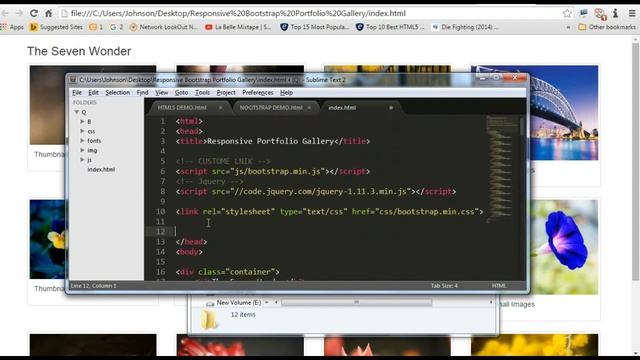Switch to HTML5 DEMO.html tab
Screen dimensions: 640x360
(x=182, y=108)
